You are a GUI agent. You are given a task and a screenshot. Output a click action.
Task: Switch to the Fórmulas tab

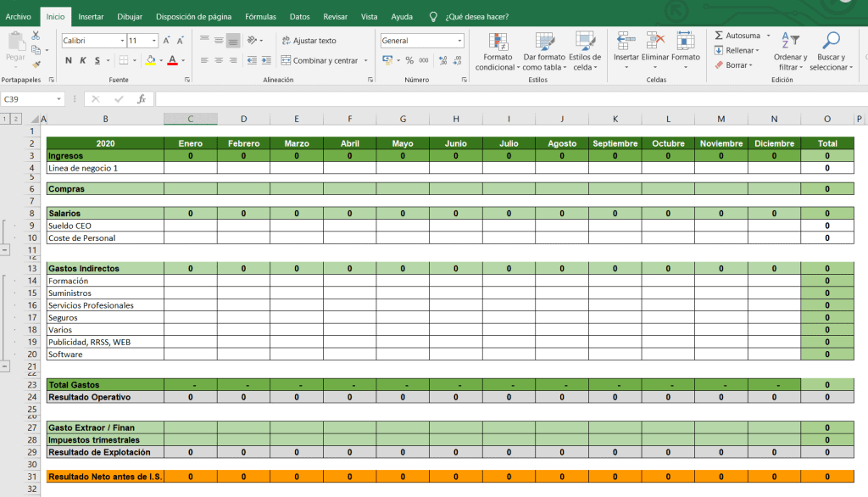point(261,17)
